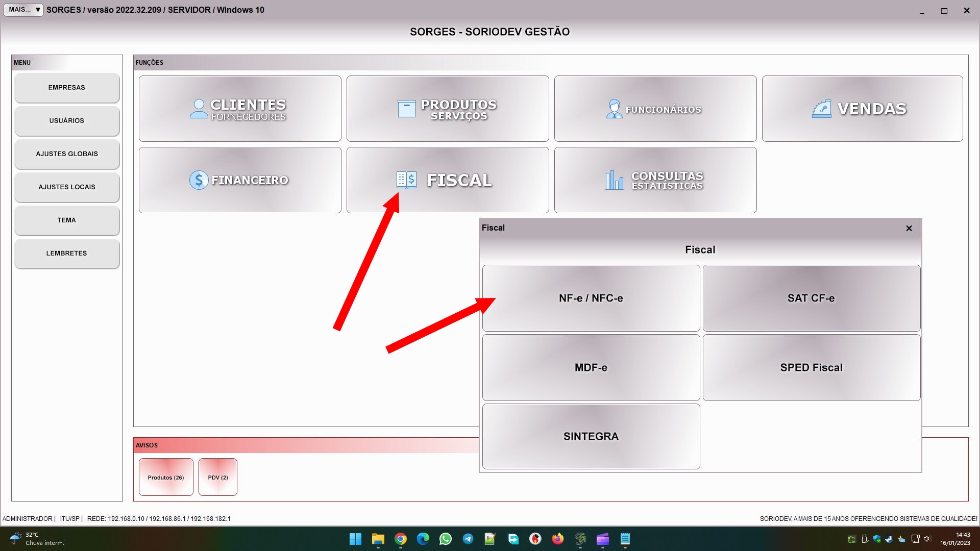This screenshot has height=551, width=980.
Task: Click the volume speaker tray icon
Action: pos(927,539)
